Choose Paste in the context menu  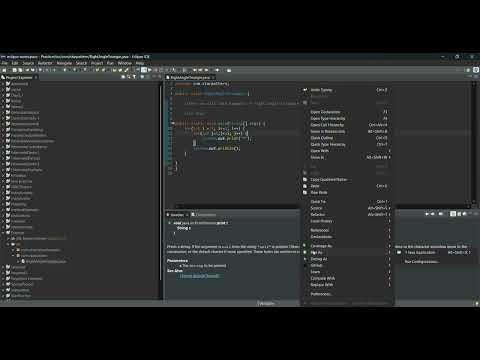pyautogui.click(x=347, y=186)
